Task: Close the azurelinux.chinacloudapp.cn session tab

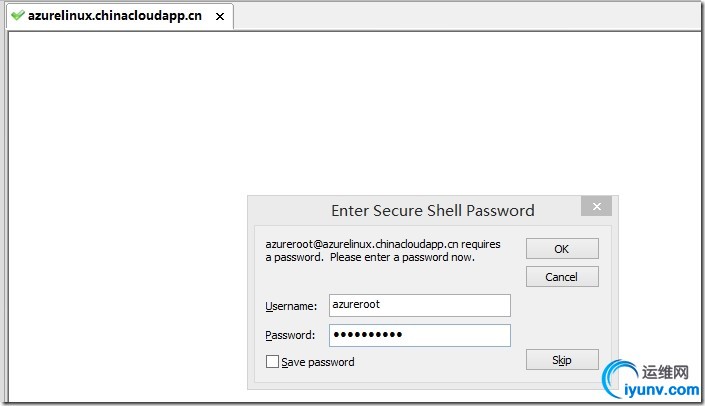Action: (220, 17)
